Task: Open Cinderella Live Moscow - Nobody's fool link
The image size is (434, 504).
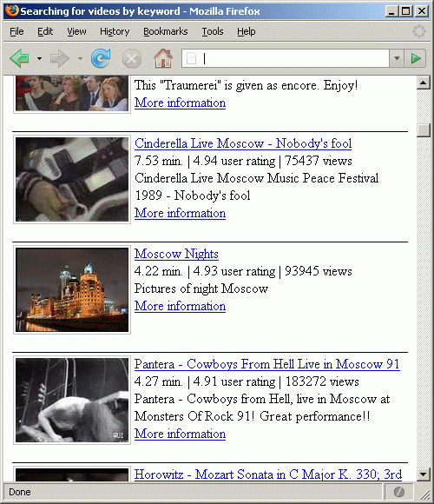Action: point(243,143)
